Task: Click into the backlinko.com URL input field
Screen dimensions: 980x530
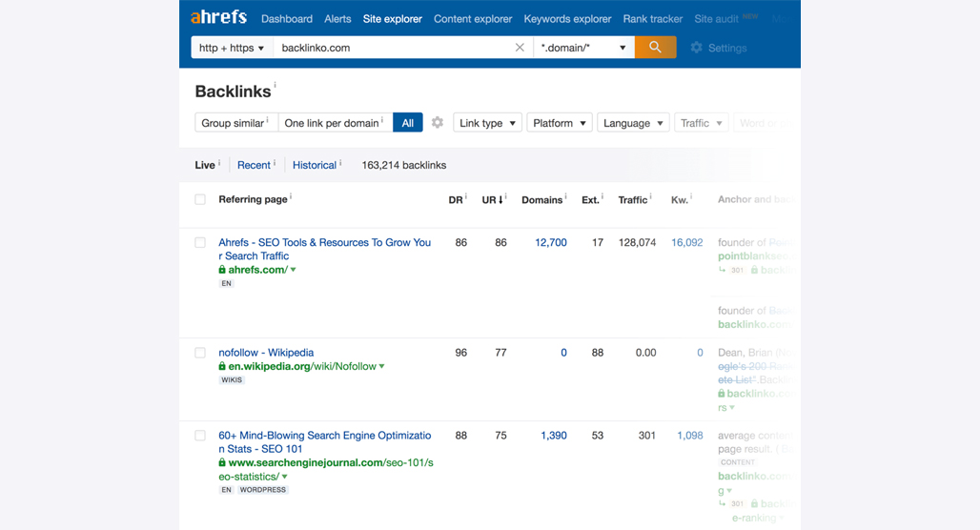Action: coord(394,48)
